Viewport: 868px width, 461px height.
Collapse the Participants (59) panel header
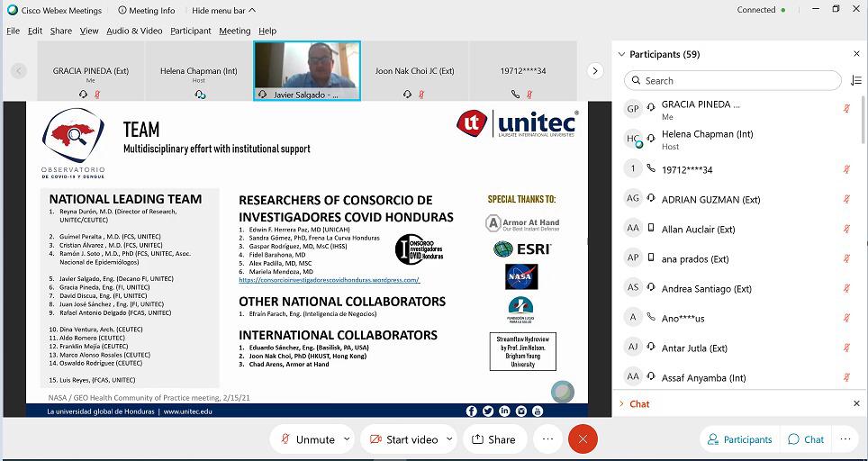coord(621,54)
